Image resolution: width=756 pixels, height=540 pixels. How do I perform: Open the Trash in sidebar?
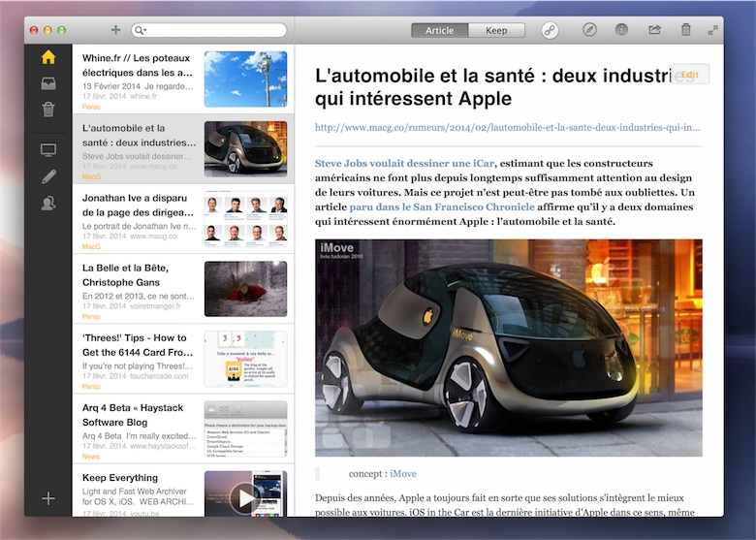click(x=48, y=109)
